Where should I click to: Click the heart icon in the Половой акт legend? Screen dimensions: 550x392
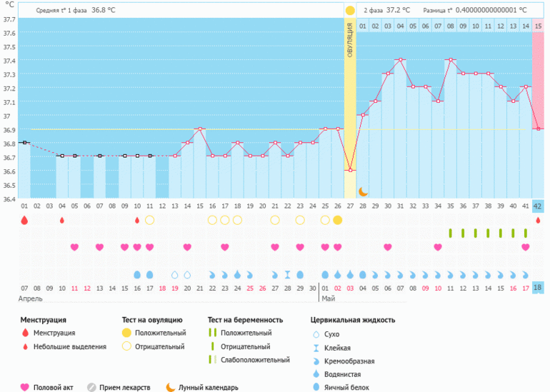point(25,387)
